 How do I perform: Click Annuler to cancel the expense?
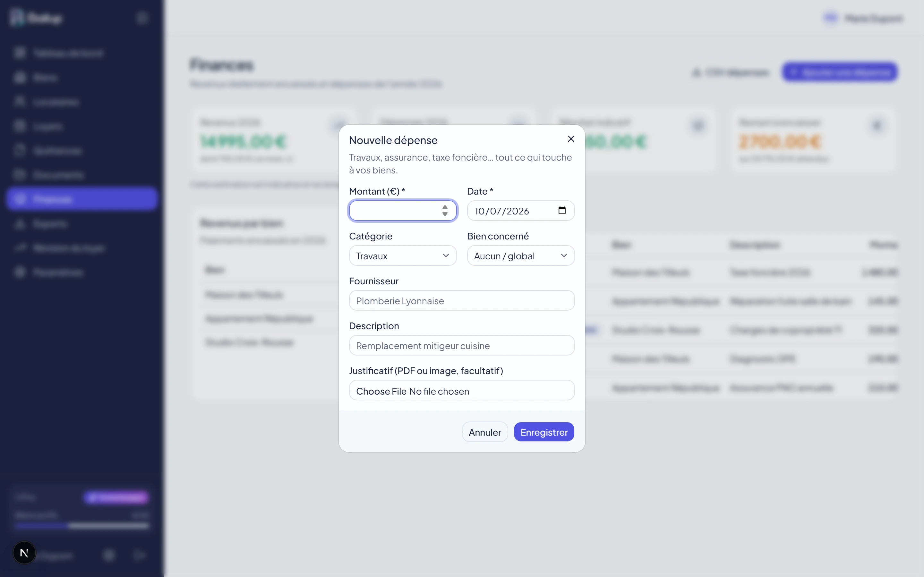[485, 432]
